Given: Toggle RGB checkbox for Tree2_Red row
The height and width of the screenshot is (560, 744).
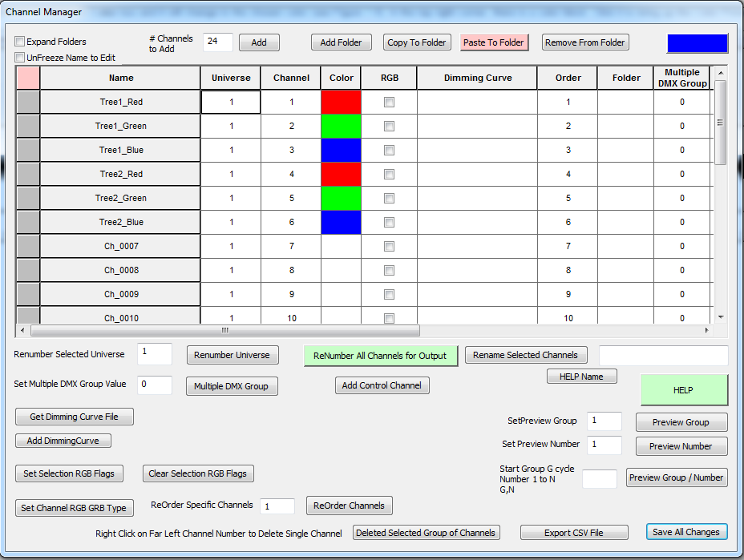Looking at the screenshot, I should (389, 174).
